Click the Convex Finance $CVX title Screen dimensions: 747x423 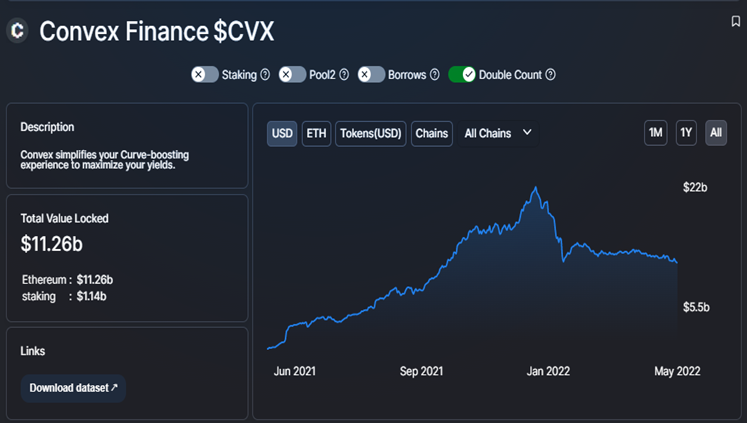point(156,31)
